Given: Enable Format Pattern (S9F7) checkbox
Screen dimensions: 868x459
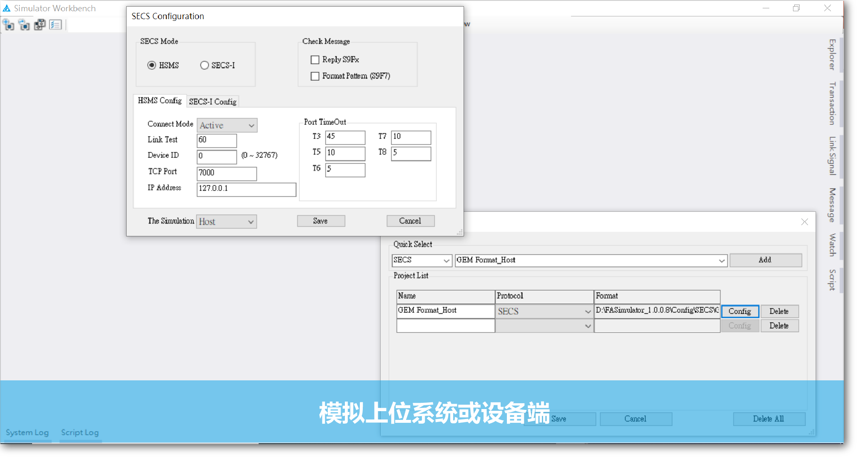Looking at the screenshot, I should [315, 76].
